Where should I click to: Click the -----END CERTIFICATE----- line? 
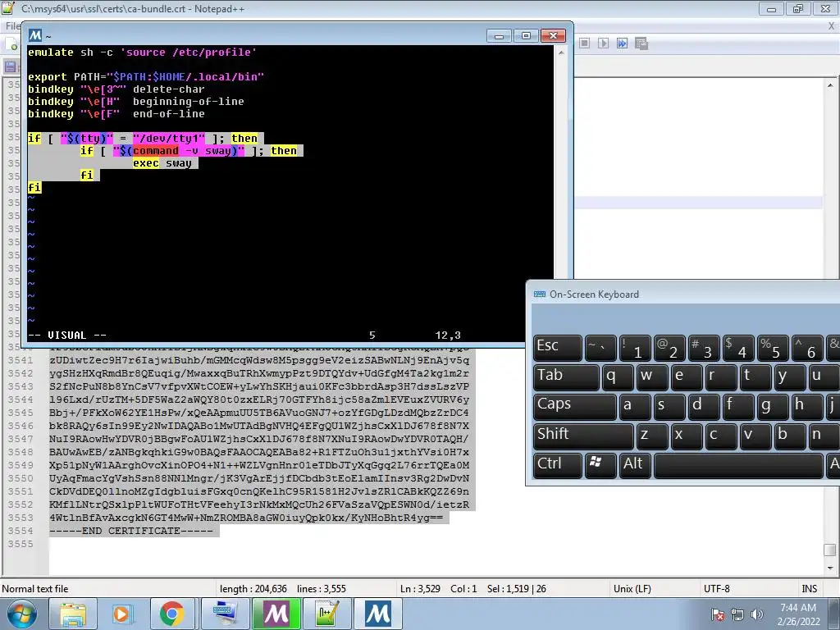[x=130, y=531]
